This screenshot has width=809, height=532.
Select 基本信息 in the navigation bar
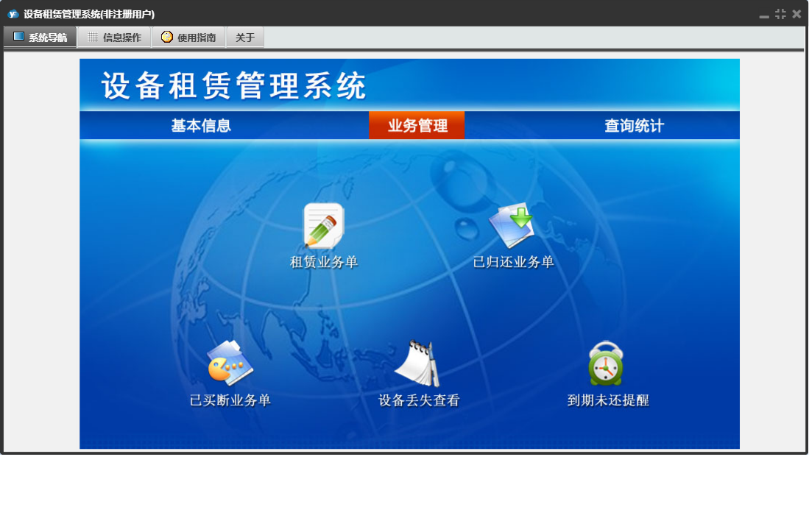pos(201,126)
